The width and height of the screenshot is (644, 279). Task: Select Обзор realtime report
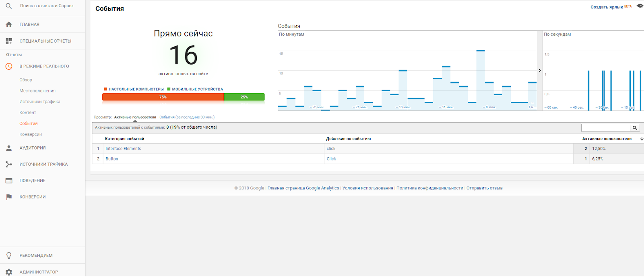point(26,80)
